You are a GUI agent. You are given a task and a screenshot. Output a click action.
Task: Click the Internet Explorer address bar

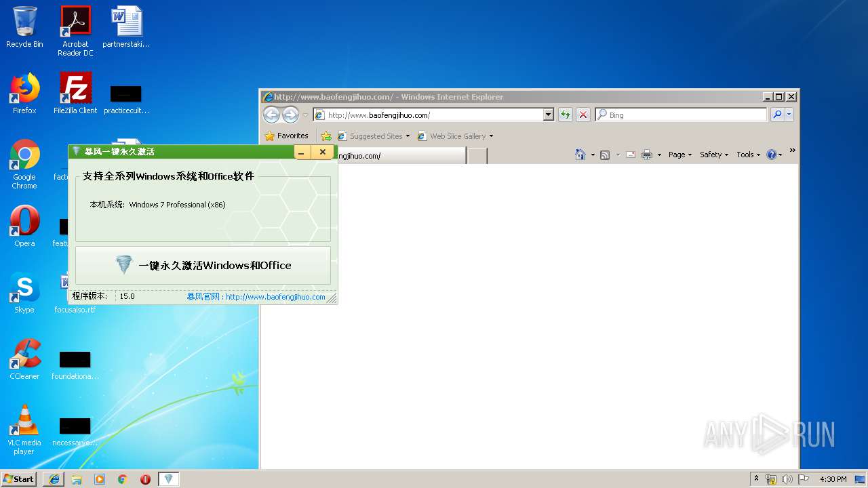tap(429, 115)
